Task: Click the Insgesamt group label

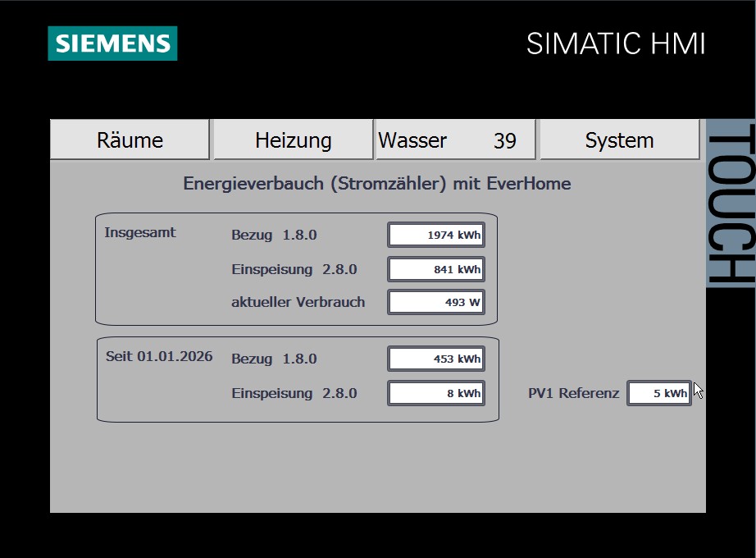Action: pos(140,232)
